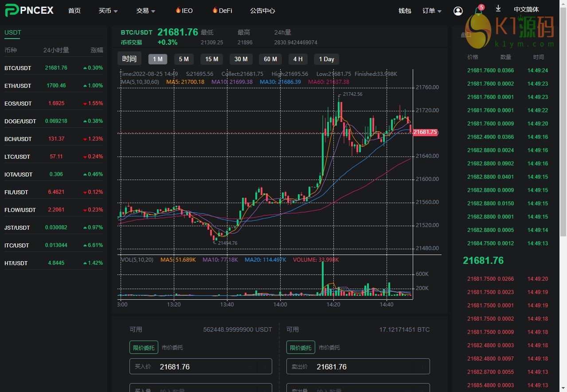Image resolution: width=567 pixels, height=392 pixels.
Task: Set chart interval to 4 H
Action: 298,59
